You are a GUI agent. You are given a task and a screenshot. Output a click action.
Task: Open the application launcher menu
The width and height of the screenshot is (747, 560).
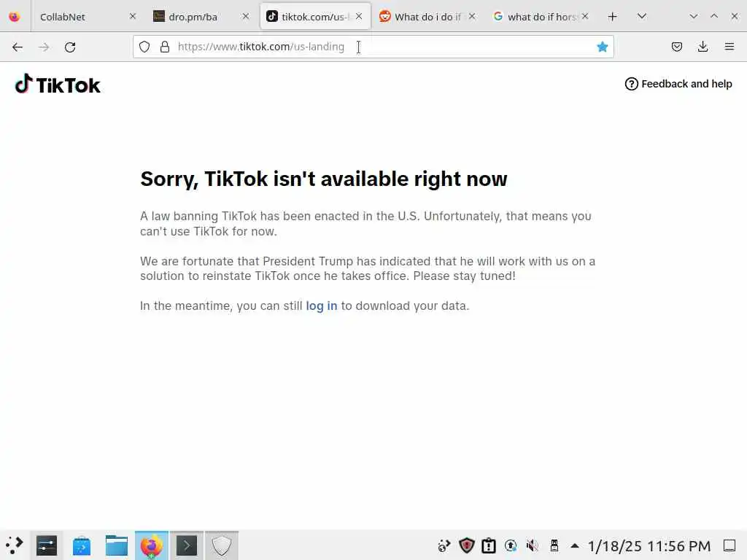tap(15, 545)
